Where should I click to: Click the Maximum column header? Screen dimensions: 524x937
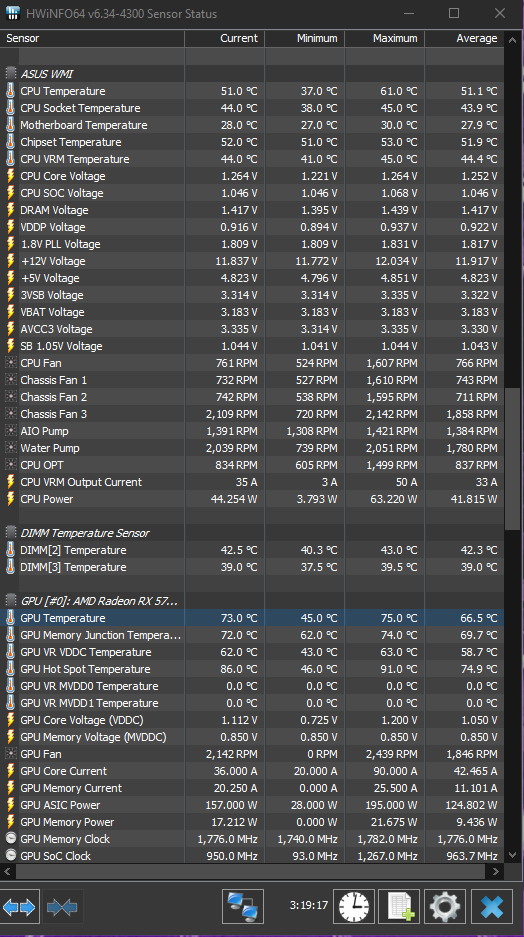pyautogui.click(x=385, y=38)
